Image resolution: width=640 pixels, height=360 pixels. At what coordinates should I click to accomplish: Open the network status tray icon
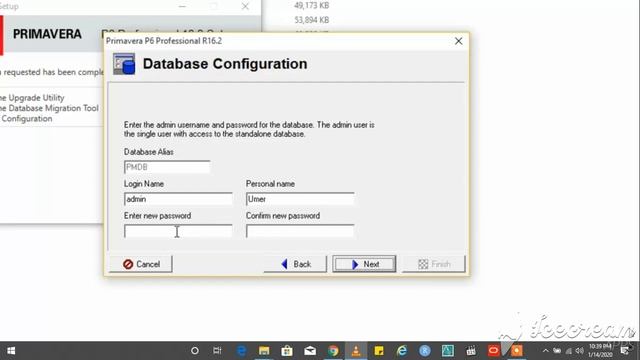click(x=569, y=351)
